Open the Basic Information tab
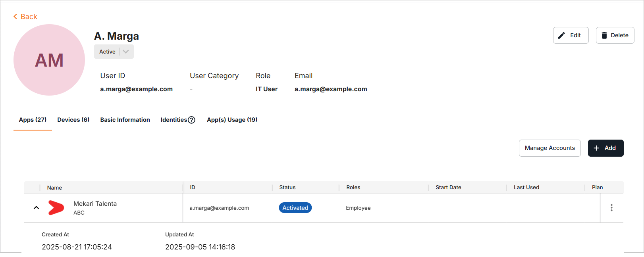Viewport: 644px width, 257px height. tap(125, 120)
